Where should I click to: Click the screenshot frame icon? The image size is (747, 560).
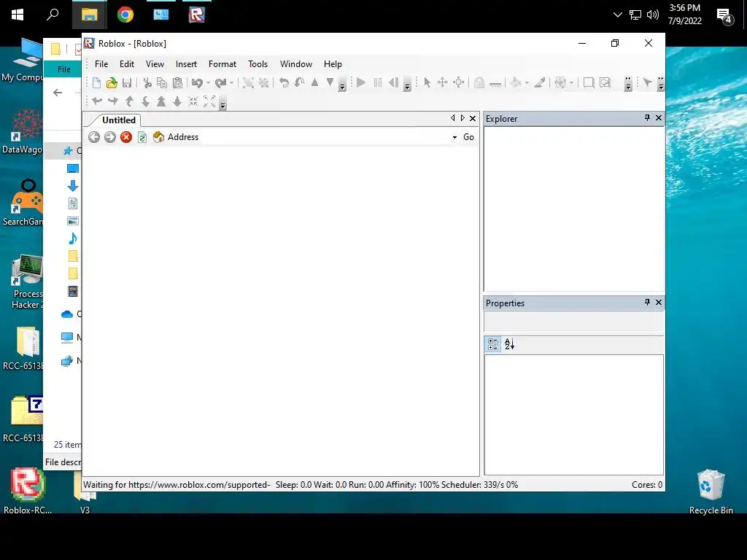point(589,83)
